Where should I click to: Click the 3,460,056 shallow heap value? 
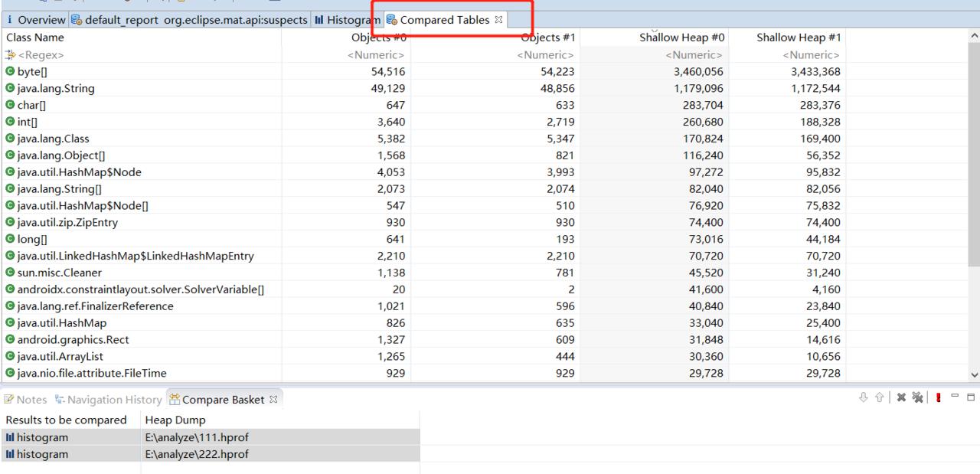(x=698, y=71)
